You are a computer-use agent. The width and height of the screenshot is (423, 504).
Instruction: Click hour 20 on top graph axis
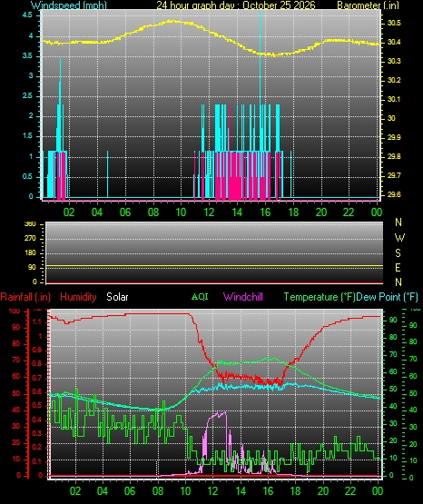[320, 212]
